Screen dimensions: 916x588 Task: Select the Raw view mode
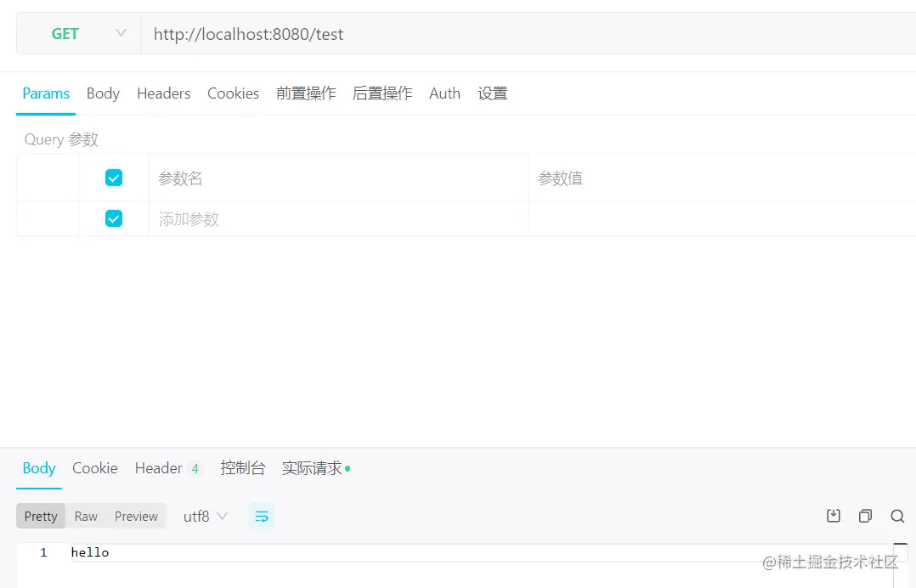coord(86,516)
